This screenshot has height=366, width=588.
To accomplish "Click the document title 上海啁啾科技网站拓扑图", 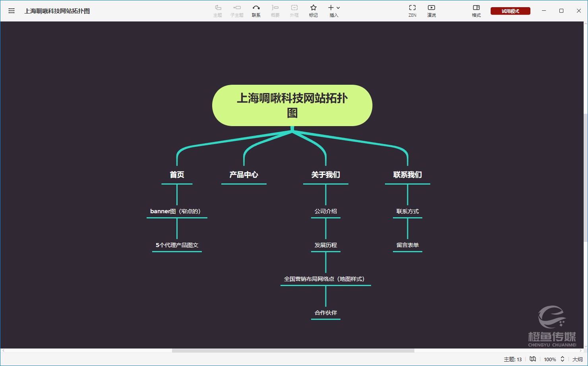I will 57,11.
